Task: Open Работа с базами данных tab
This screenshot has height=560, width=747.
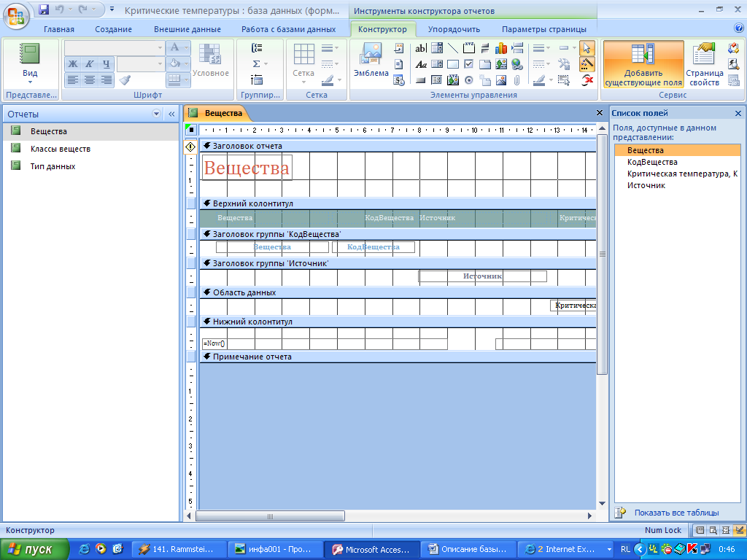Action: [288, 29]
